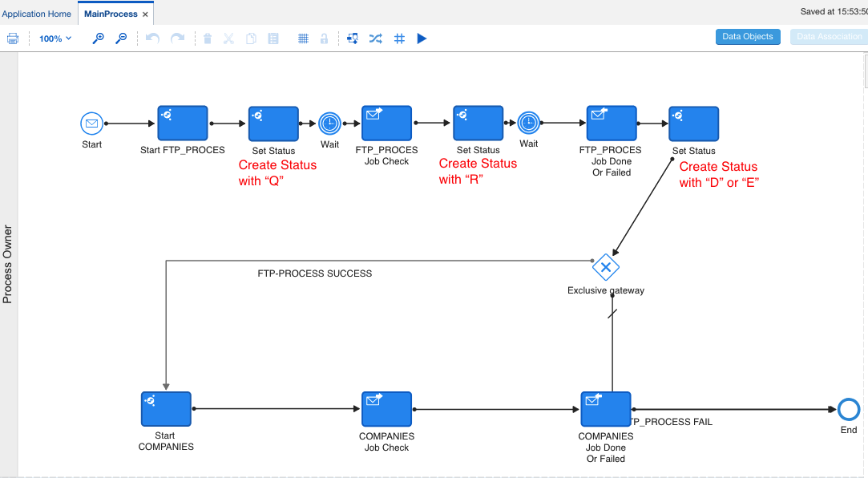The width and height of the screenshot is (868, 478).
Task: Select the COMPANIES Job Done Or Failed task
Action: coord(605,409)
